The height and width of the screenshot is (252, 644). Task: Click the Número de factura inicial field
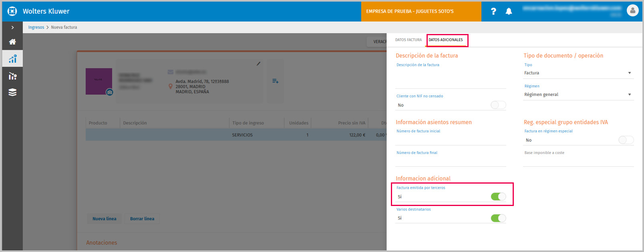(x=451, y=140)
